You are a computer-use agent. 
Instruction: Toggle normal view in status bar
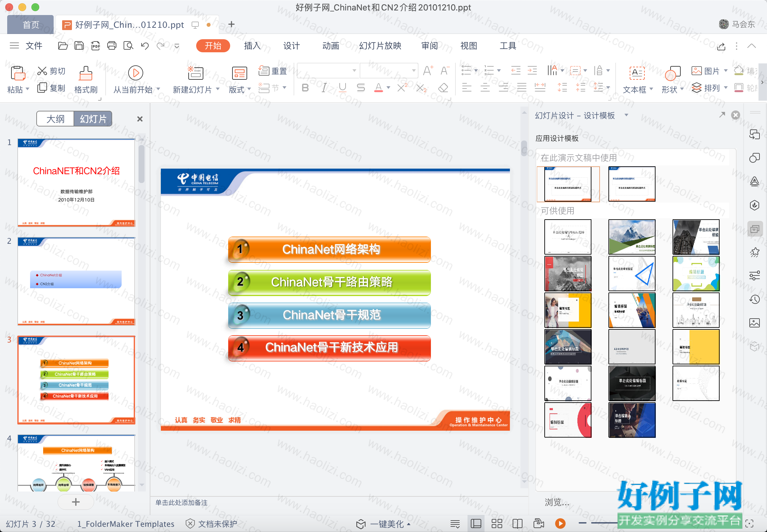(x=476, y=524)
